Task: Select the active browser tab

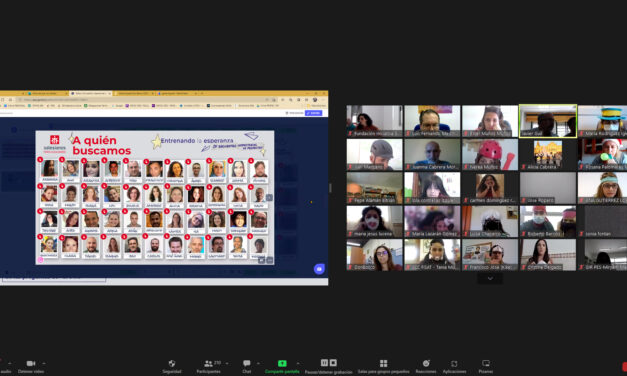Action: [x=91, y=93]
